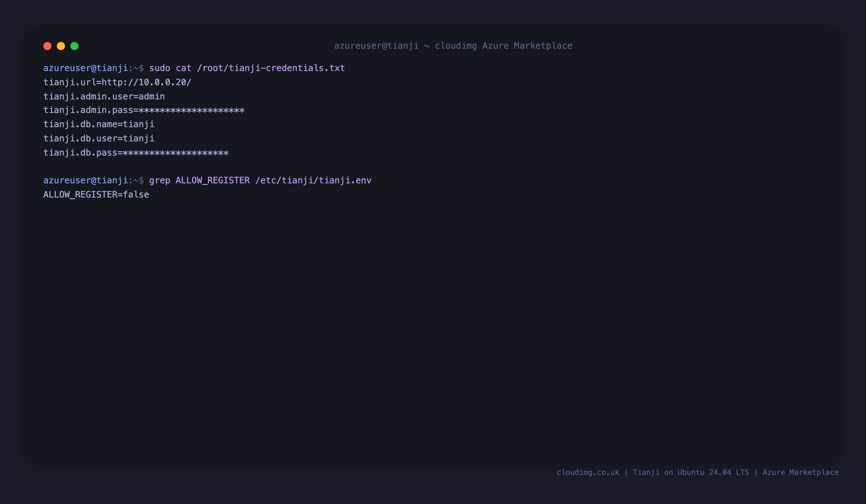Select the output 'ALLOW_REGISTER=false'
The width and height of the screenshot is (866, 504).
96,195
